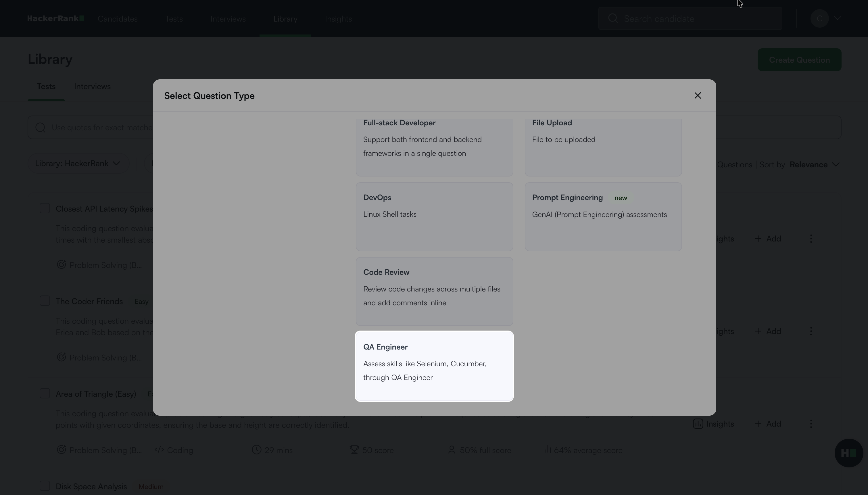
Task: Close the Select Question Type dialog
Action: (697, 95)
